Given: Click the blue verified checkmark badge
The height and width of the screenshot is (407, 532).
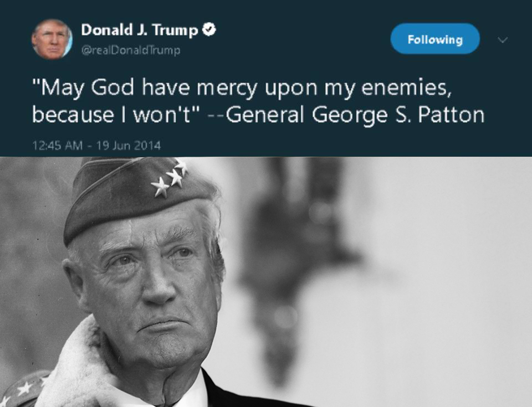Looking at the screenshot, I should [x=209, y=30].
